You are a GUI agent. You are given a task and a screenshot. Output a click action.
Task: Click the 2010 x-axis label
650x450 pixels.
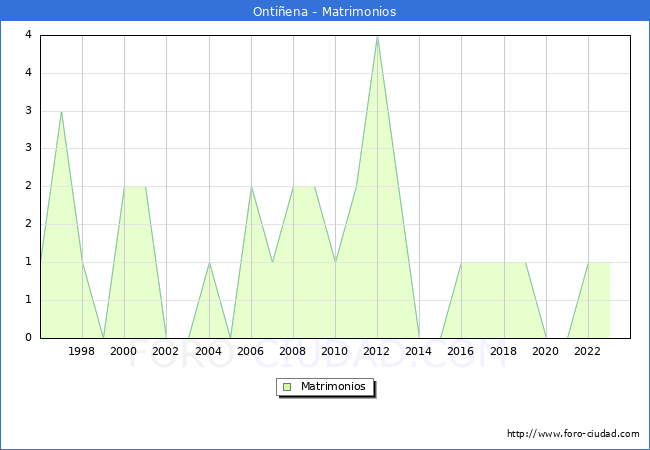(335, 351)
